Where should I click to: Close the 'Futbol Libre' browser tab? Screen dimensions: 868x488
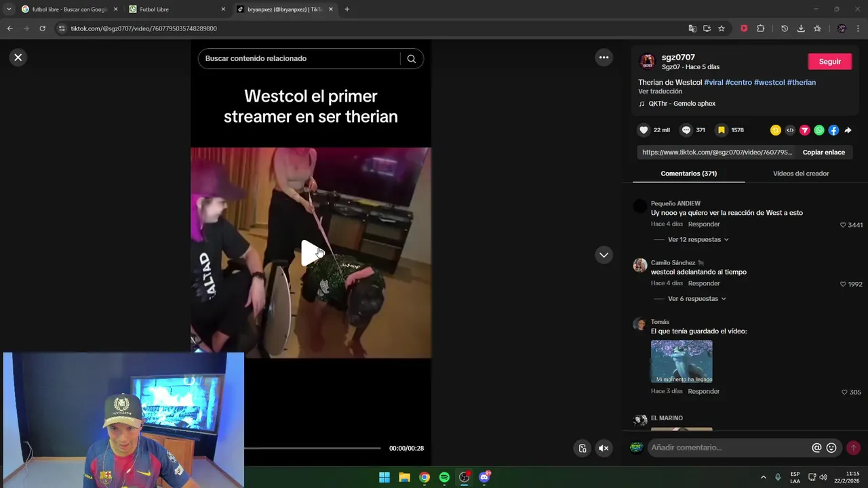coord(223,9)
